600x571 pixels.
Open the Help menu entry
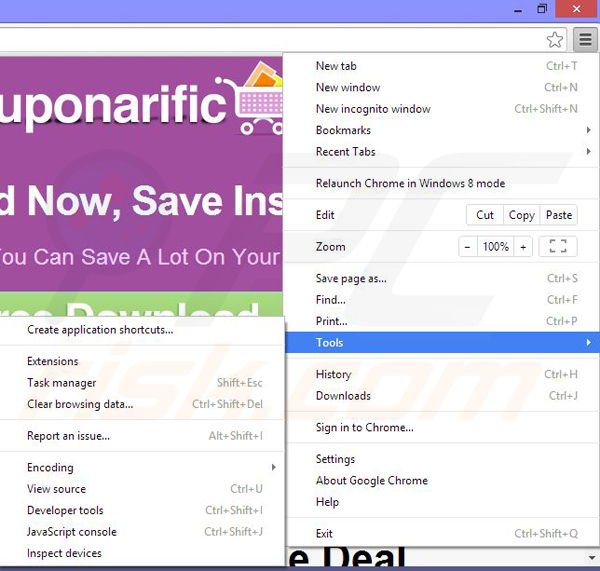[442, 502]
